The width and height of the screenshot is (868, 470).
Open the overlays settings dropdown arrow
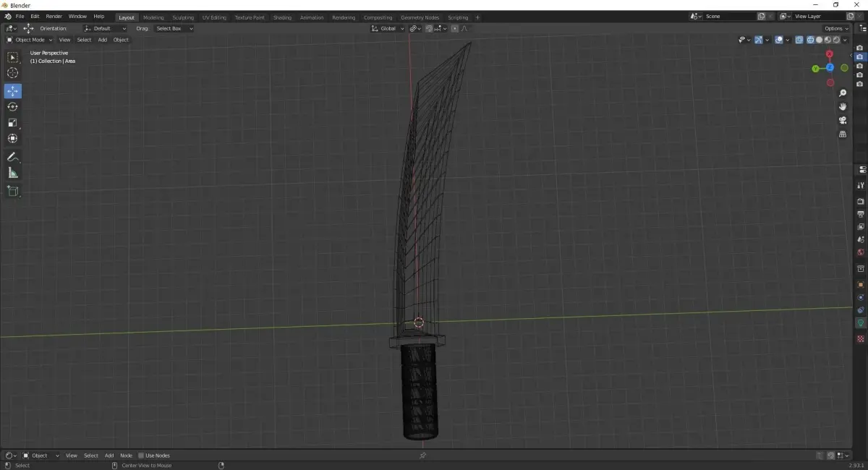[x=788, y=40]
